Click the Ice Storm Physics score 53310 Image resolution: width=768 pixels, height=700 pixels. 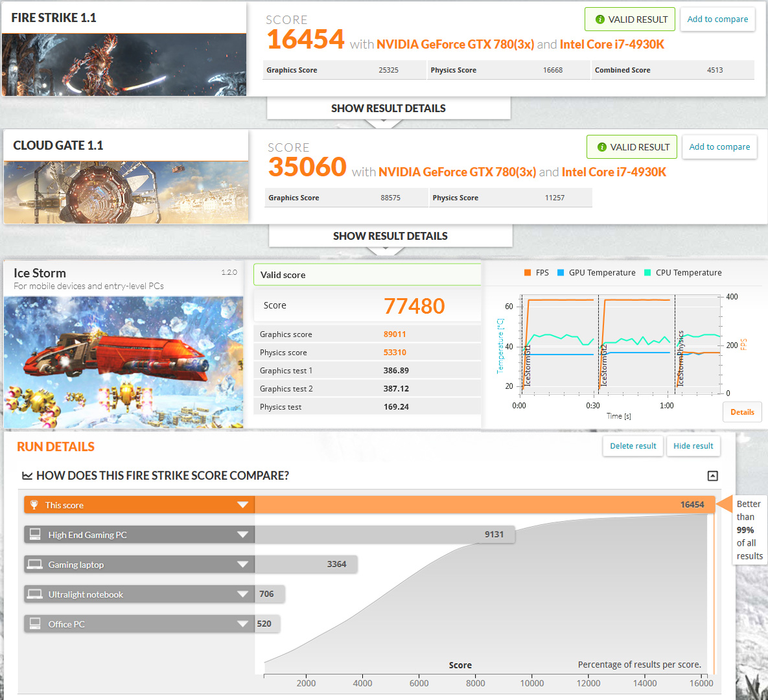(x=395, y=352)
